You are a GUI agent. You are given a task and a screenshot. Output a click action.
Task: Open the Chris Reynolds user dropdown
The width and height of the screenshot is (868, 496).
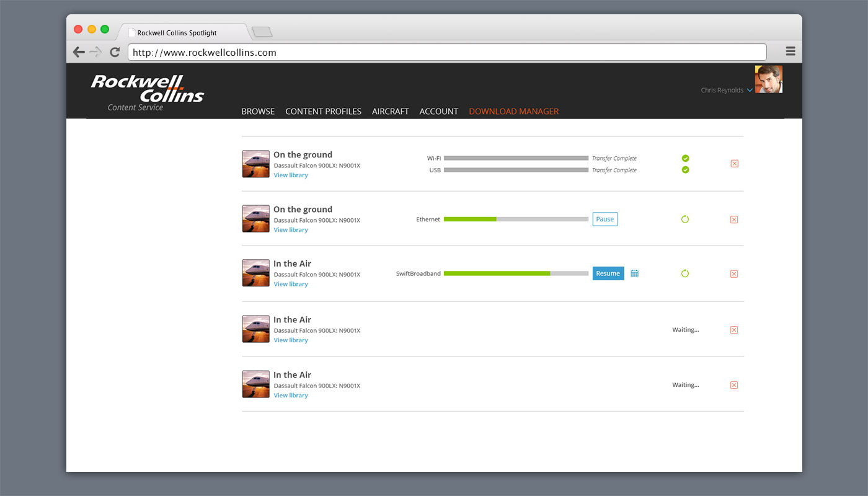point(727,90)
